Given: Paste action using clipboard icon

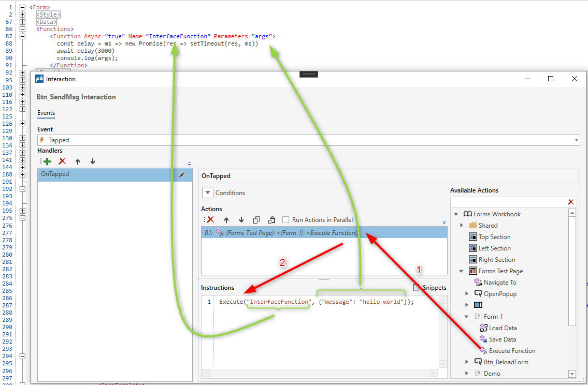Looking at the screenshot, I should tap(271, 220).
